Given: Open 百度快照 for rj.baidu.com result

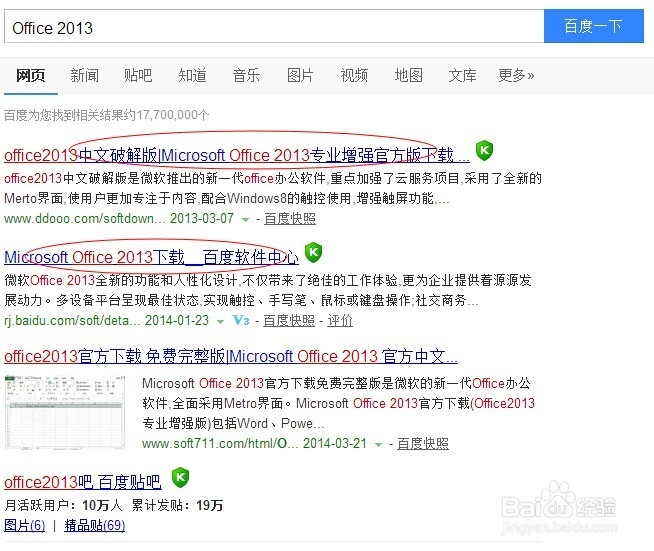Looking at the screenshot, I should (289, 320).
